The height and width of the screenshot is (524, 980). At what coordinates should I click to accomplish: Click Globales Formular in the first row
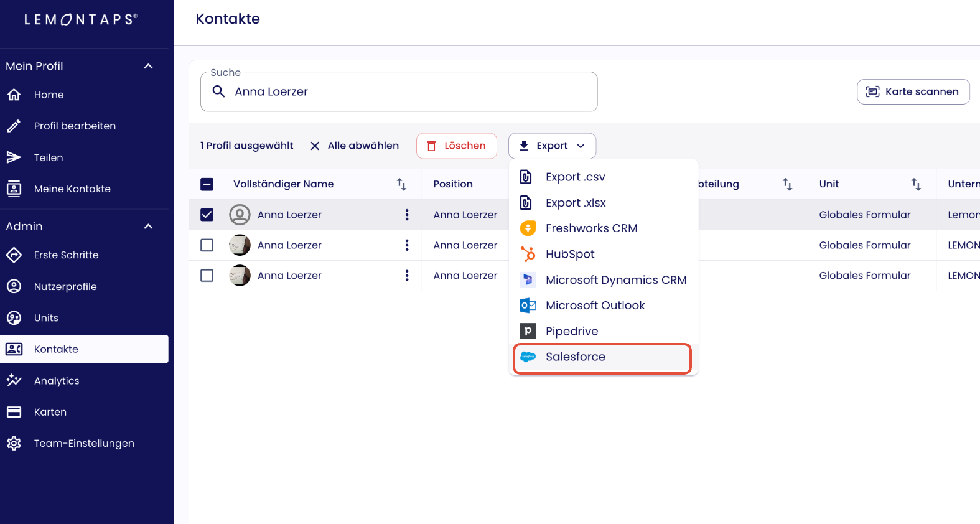click(864, 215)
